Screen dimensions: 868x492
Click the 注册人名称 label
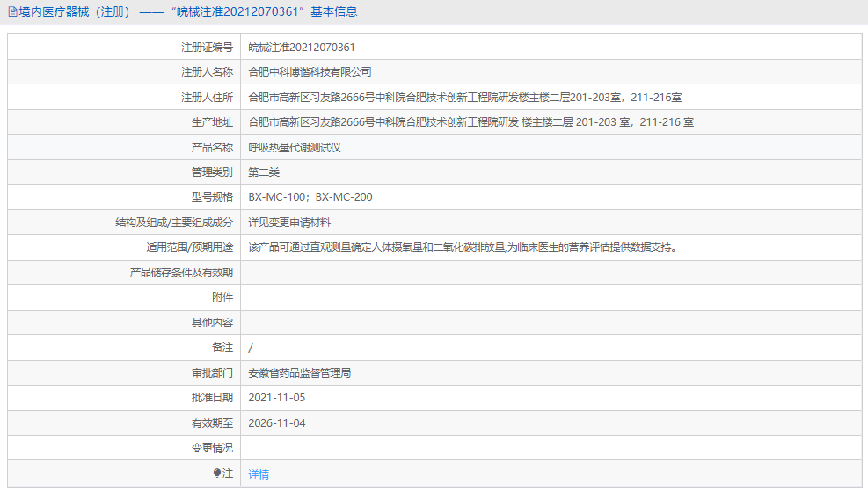click(x=207, y=72)
